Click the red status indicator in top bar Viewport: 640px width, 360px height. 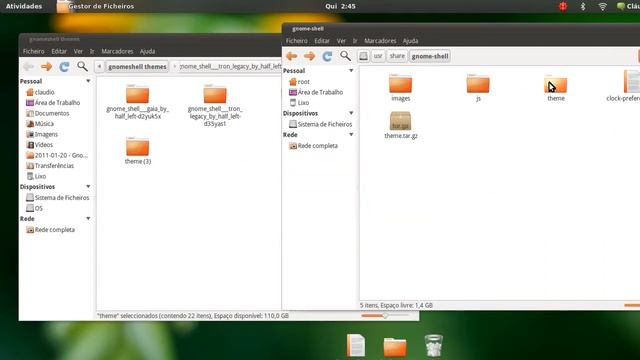click(563, 6)
